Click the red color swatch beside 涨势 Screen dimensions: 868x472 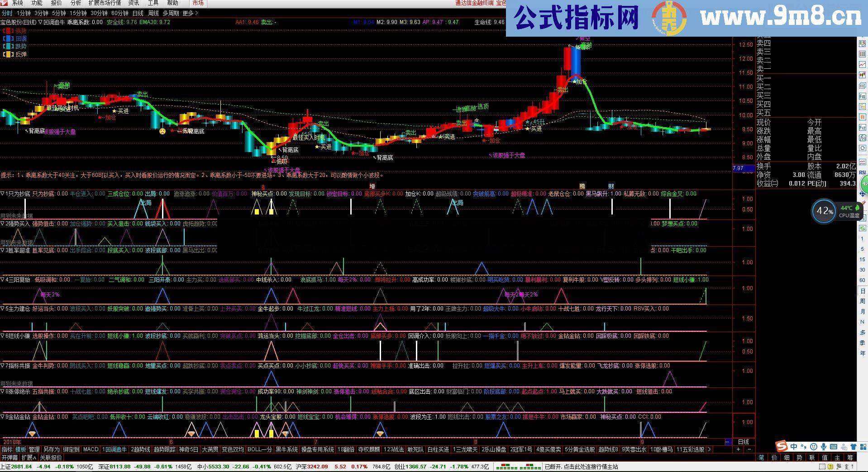click(x=8, y=30)
